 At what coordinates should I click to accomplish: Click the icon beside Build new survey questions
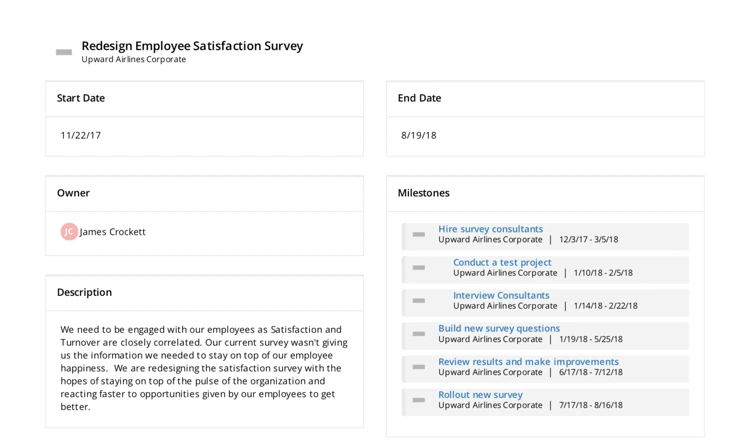[x=419, y=334]
